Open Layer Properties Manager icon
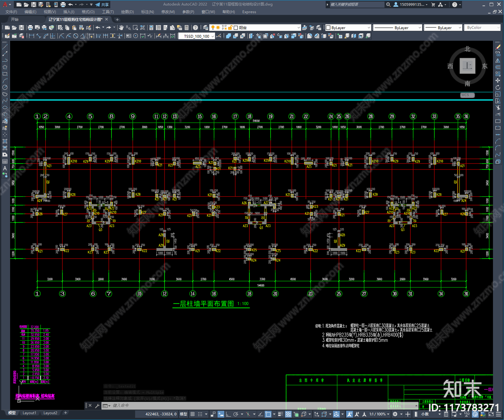 tap(205, 28)
